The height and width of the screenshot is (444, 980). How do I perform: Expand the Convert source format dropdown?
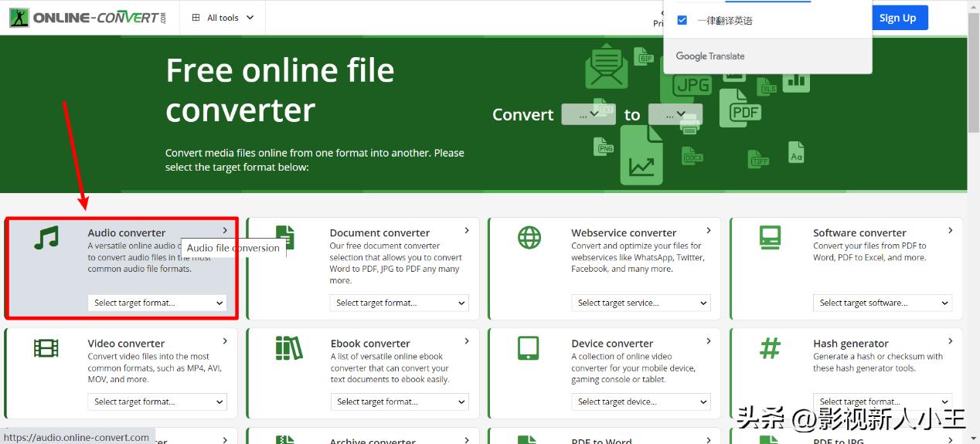point(587,114)
